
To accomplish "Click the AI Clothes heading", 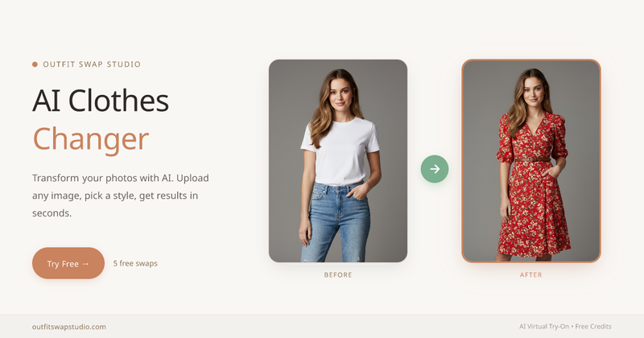I will pyautogui.click(x=101, y=101).
